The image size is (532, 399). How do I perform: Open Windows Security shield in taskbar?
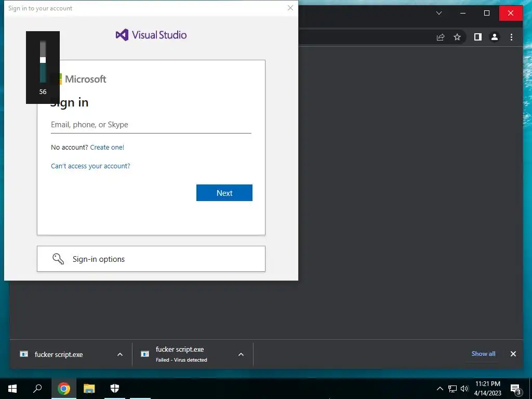115,389
